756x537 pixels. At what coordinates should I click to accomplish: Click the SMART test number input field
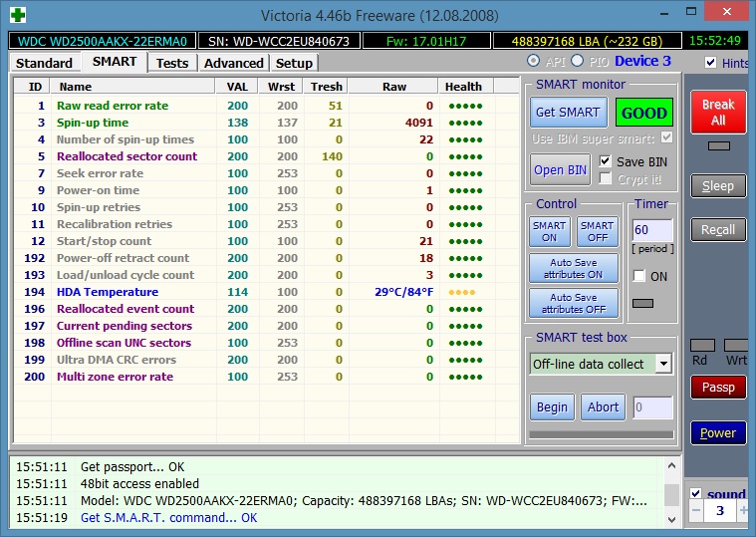click(652, 407)
